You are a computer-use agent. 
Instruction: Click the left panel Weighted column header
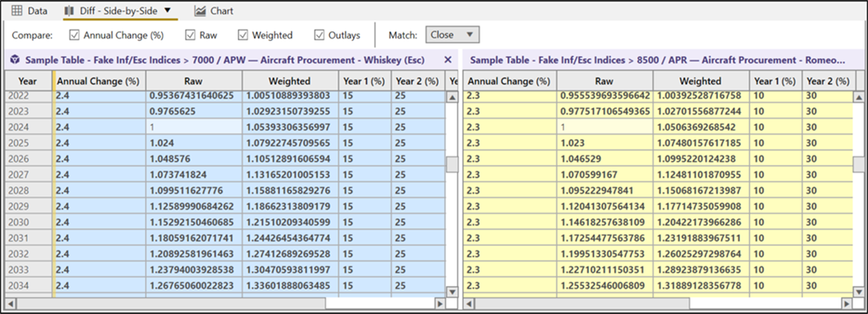[x=290, y=81]
